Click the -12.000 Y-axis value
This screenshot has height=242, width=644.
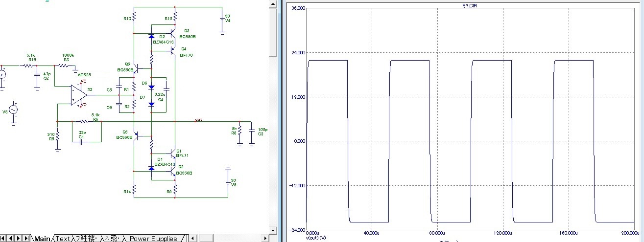[298, 185]
